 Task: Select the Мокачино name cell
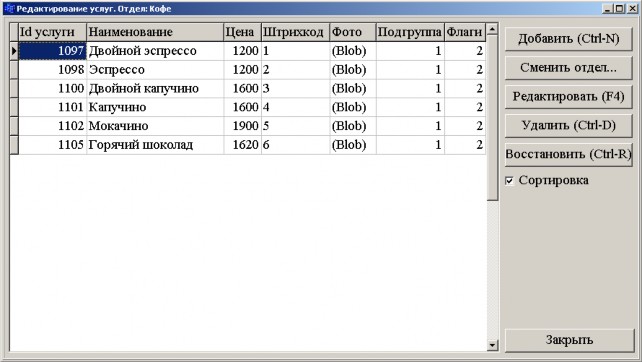(155, 126)
